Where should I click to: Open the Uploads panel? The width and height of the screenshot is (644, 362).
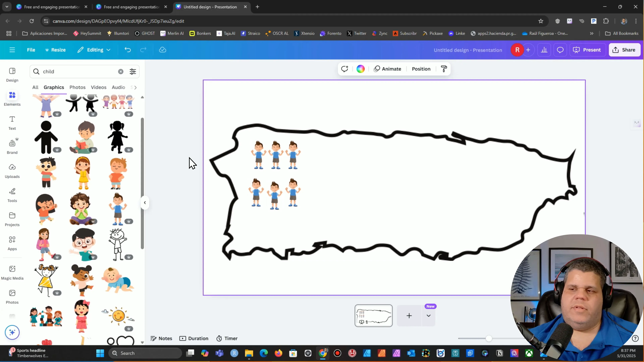click(x=12, y=171)
